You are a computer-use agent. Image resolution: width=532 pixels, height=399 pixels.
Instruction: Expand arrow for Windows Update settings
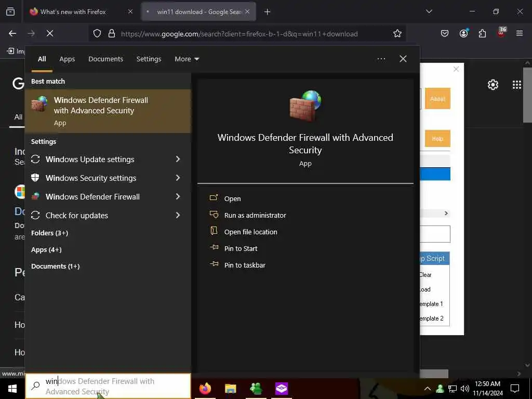coord(178,159)
